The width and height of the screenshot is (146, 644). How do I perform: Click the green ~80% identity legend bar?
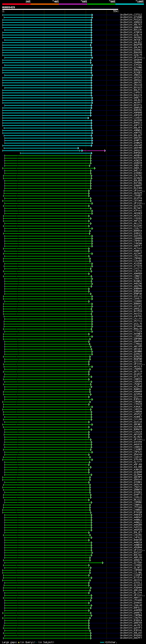[x=101, y=4]
